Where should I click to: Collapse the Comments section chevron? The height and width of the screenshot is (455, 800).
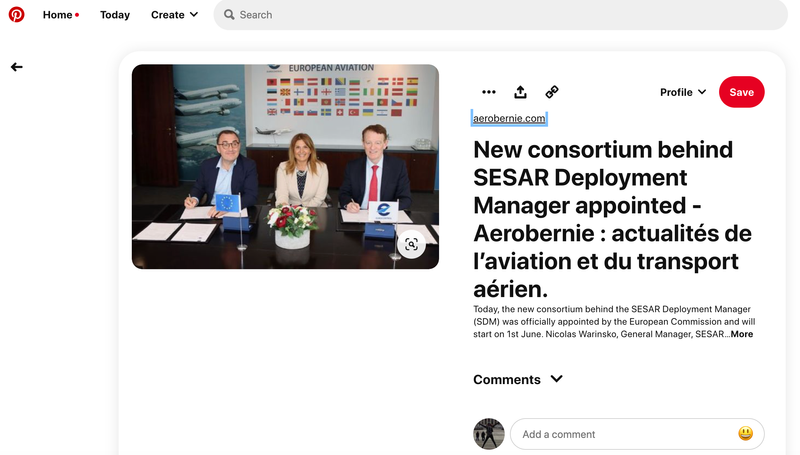point(557,379)
